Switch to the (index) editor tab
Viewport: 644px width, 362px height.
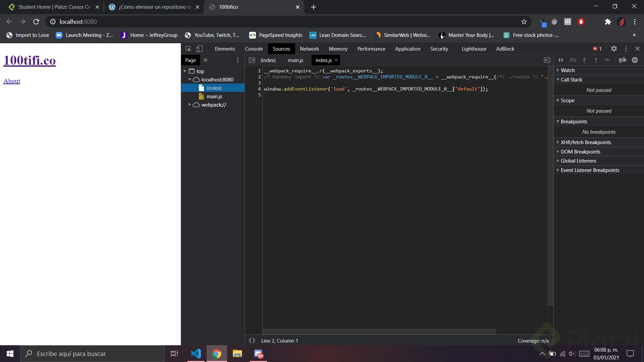coord(268,60)
